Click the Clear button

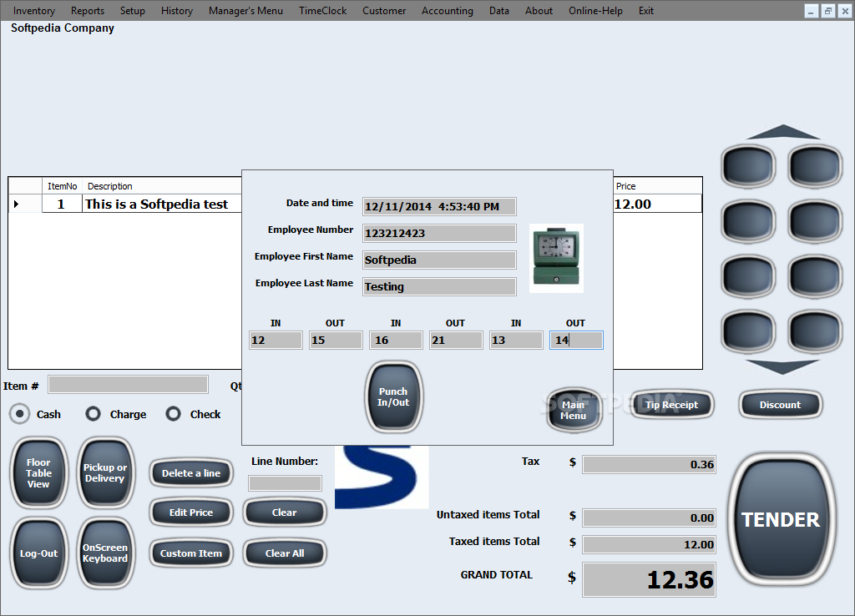(x=285, y=512)
